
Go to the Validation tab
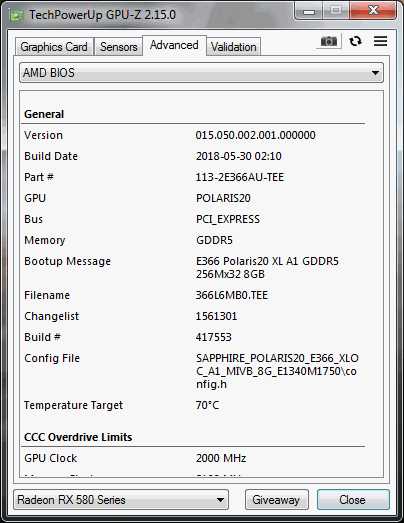pos(234,47)
